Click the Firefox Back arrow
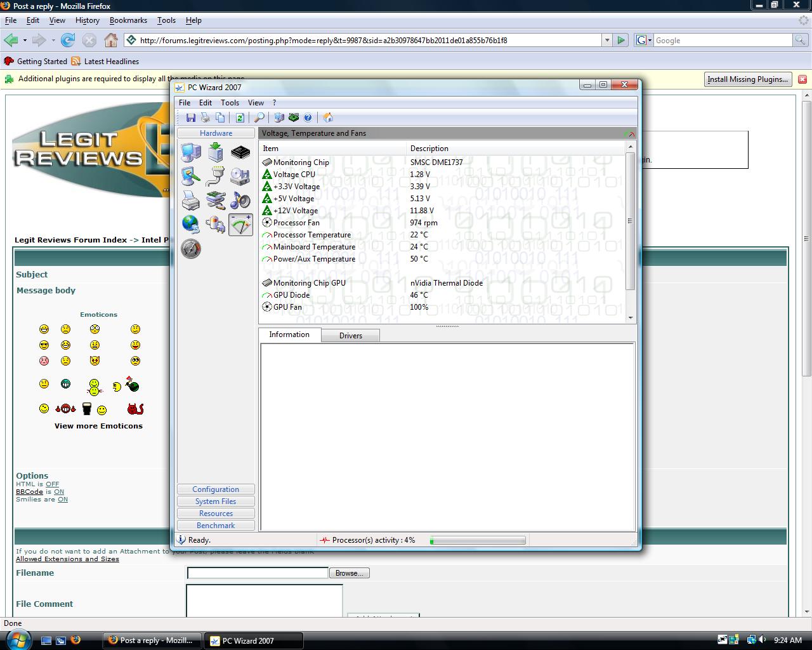Screen dimensions: 812x650 coord(11,40)
